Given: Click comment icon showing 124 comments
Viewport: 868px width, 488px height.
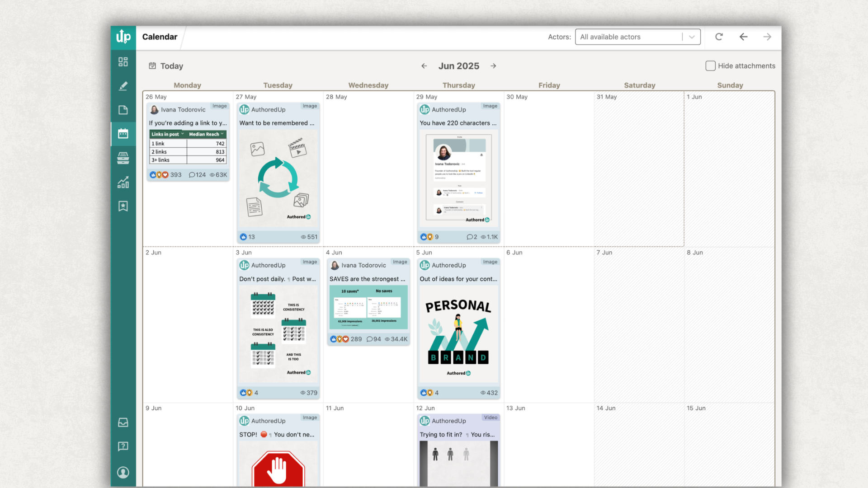Looking at the screenshot, I should [192, 175].
